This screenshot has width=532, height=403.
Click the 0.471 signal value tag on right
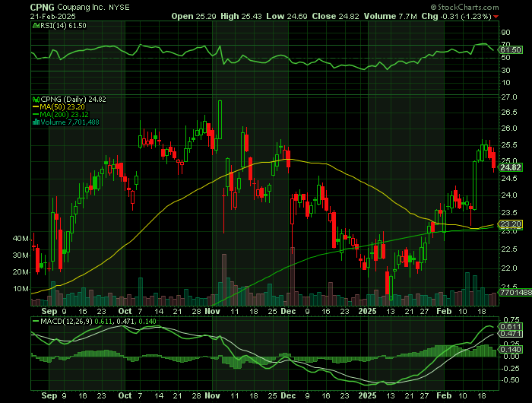(510, 334)
